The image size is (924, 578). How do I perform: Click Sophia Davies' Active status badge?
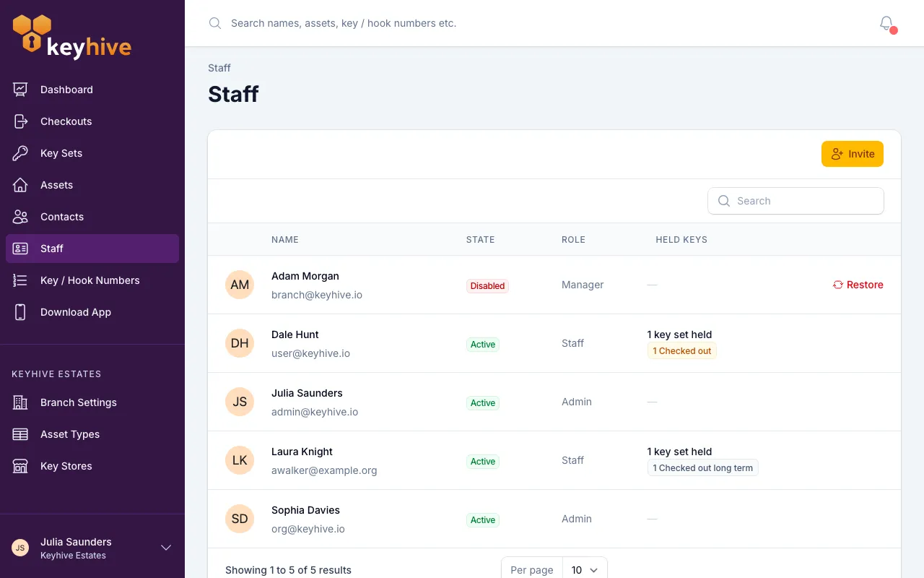[483, 520]
